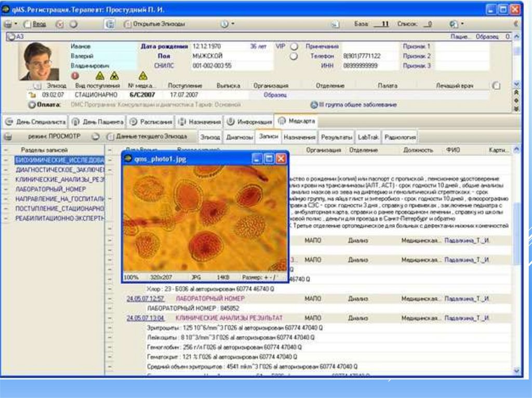Click the qms_photo1.jpg microscope image
532x398 pixels.
click(205, 218)
